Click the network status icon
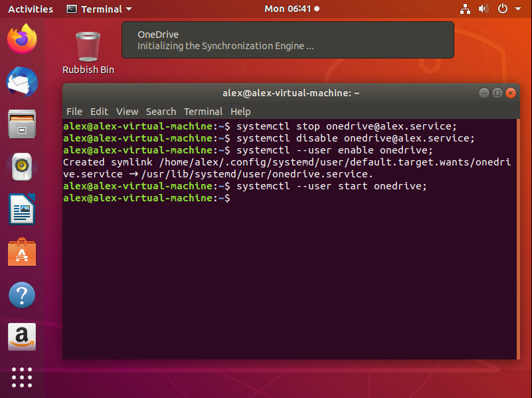 (465, 9)
